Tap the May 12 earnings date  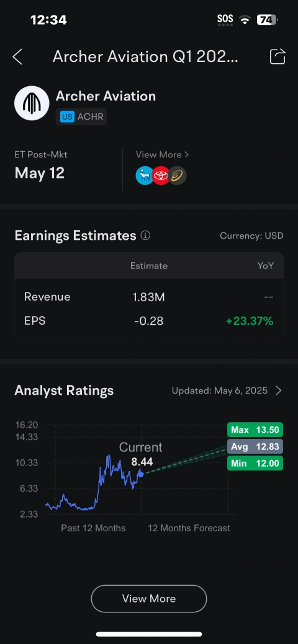tap(40, 173)
